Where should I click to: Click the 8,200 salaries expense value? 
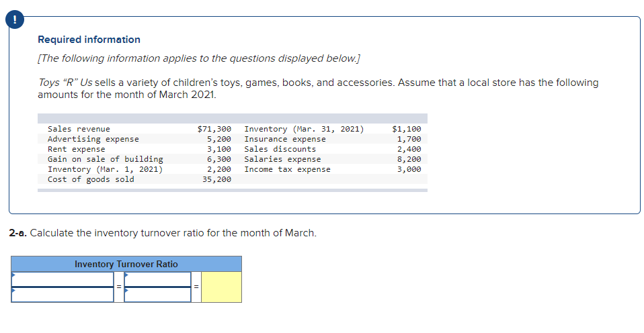coord(409,159)
